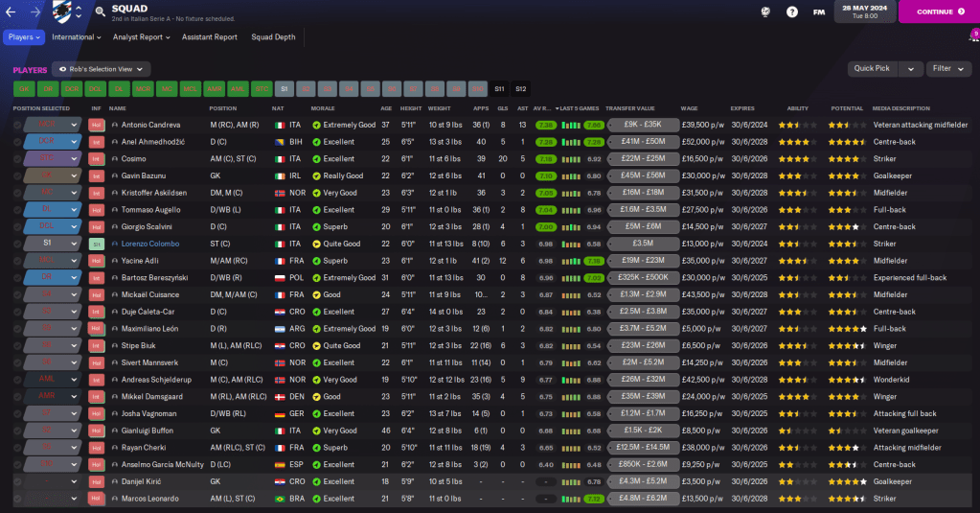Click the world globe icon
The height and width of the screenshot is (513, 980).
click(x=765, y=12)
